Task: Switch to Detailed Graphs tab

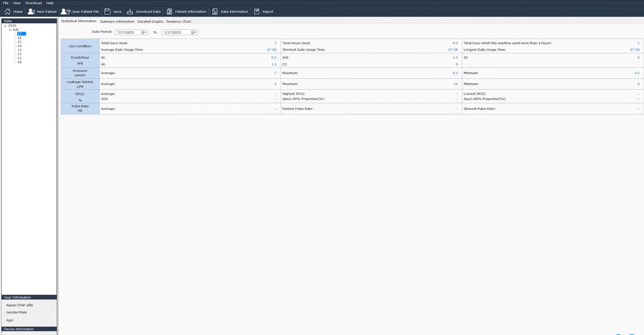Action: pyautogui.click(x=150, y=21)
